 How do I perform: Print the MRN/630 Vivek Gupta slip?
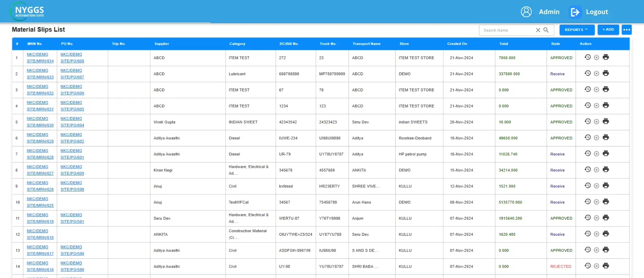click(x=606, y=121)
